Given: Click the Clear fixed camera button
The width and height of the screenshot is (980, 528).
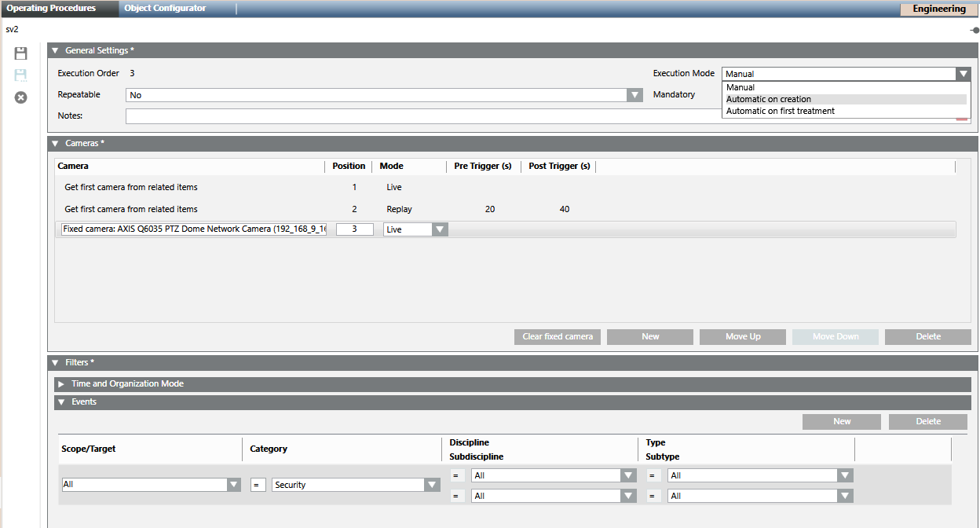Looking at the screenshot, I should (558, 337).
